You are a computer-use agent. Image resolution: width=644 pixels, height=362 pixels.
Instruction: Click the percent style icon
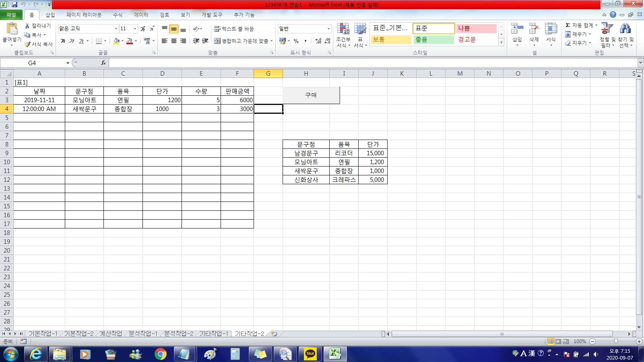(296, 41)
